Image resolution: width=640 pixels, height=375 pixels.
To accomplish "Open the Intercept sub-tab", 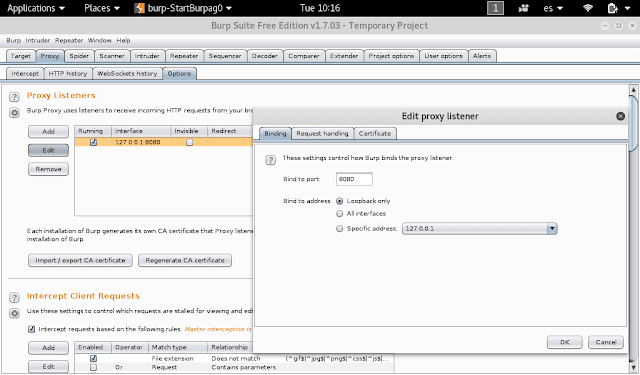I will click(x=25, y=73).
